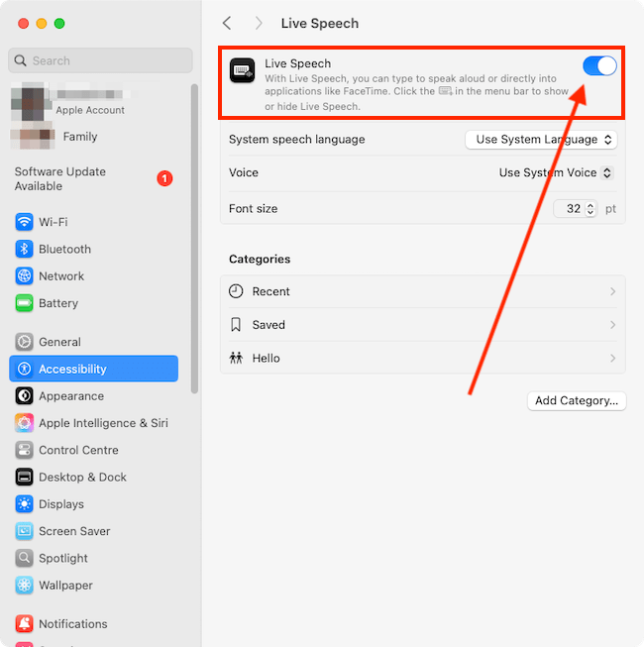This screenshot has height=647, width=644.
Task: Select the Appearance icon in sidebar
Action: 25,395
